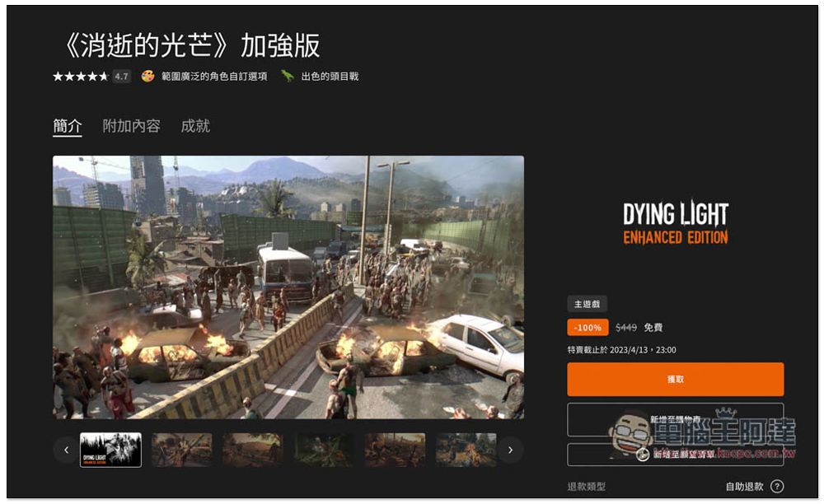The height and width of the screenshot is (504, 824).
Task: Click 出色的頭目戰 tag text
Action: click(x=330, y=77)
